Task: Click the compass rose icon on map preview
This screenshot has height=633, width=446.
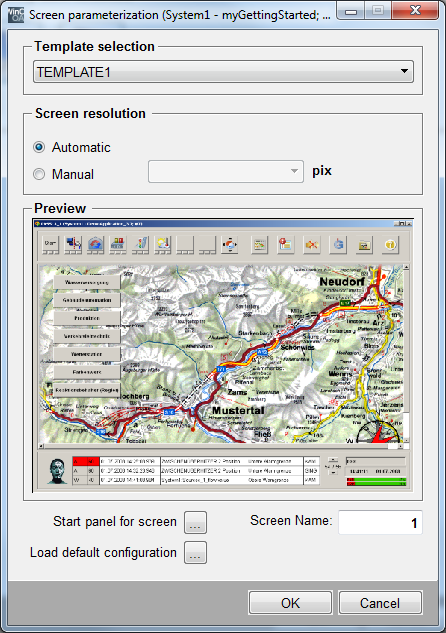Action: [x=378, y=432]
